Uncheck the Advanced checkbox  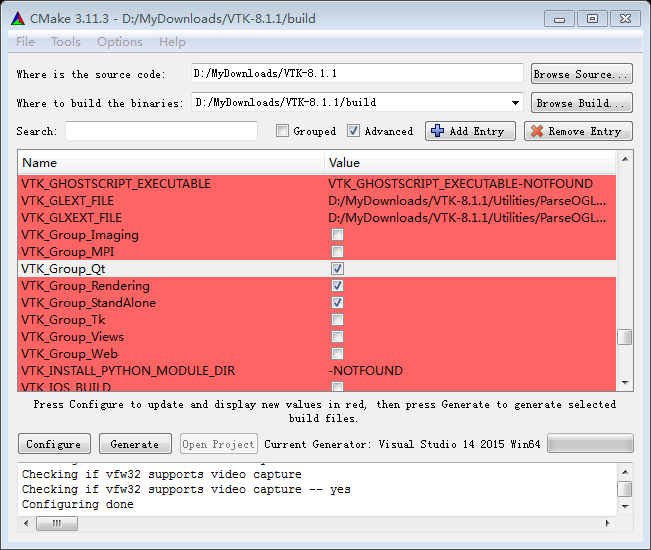tap(353, 131)
